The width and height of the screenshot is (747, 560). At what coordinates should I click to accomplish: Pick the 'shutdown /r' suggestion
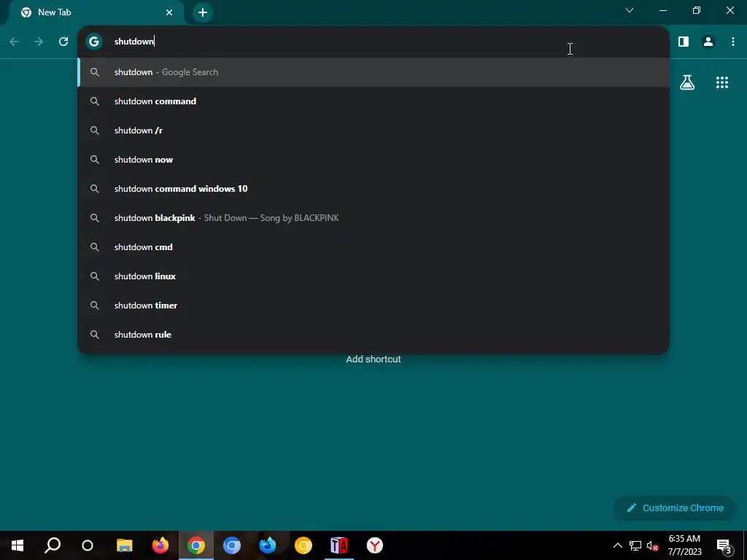point(373,130)
